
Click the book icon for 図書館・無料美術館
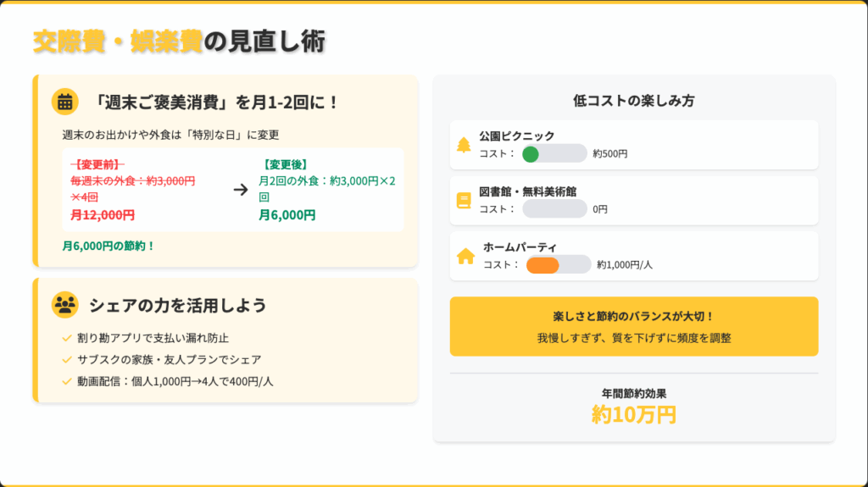point(464,201)
